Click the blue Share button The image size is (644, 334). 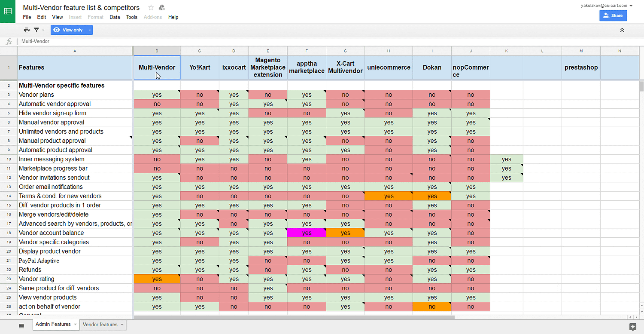pyautogui.click(x=613, y=15)
